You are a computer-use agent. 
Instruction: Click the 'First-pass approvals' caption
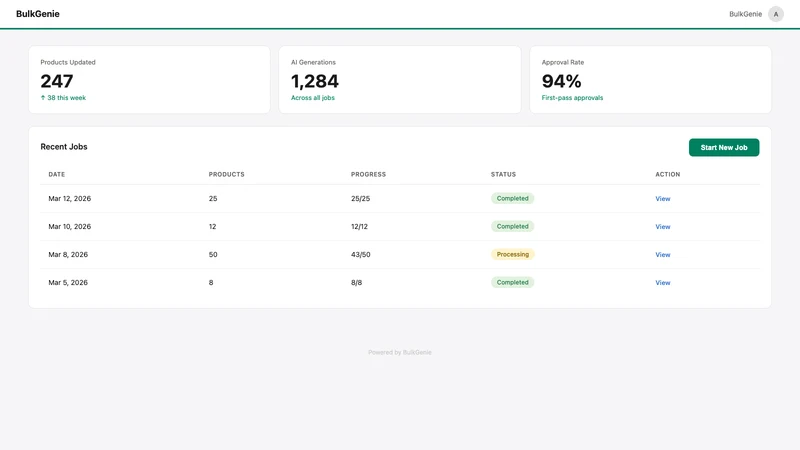point(572,97)
